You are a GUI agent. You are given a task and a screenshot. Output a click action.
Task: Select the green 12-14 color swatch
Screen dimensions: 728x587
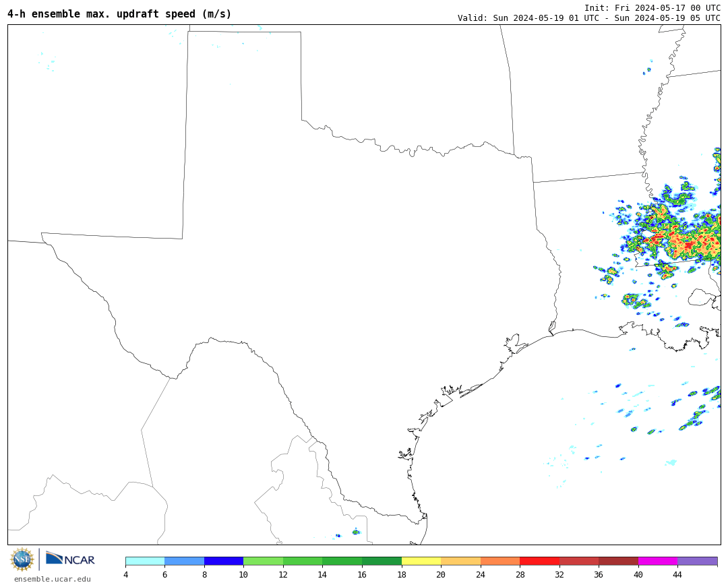(303, 561)
